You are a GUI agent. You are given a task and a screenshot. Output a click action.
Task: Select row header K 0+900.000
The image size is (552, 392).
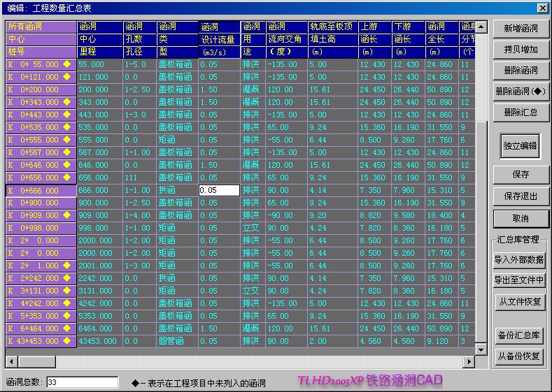tap(41, 203)
